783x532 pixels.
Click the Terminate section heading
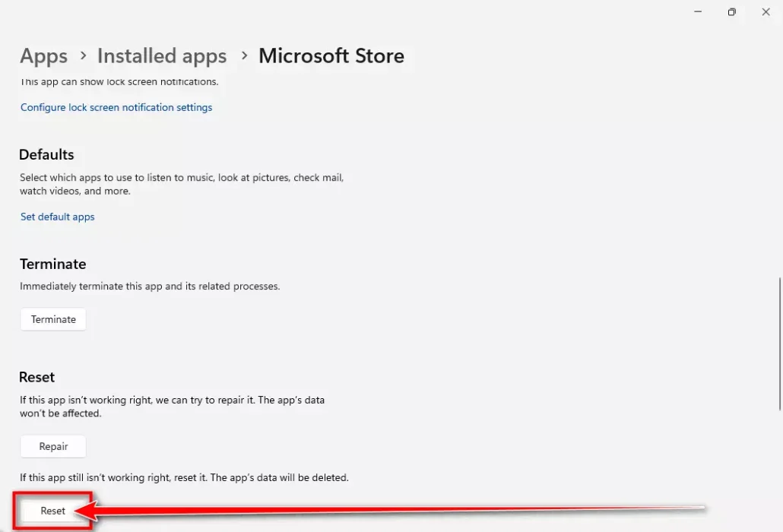[53, 264]
